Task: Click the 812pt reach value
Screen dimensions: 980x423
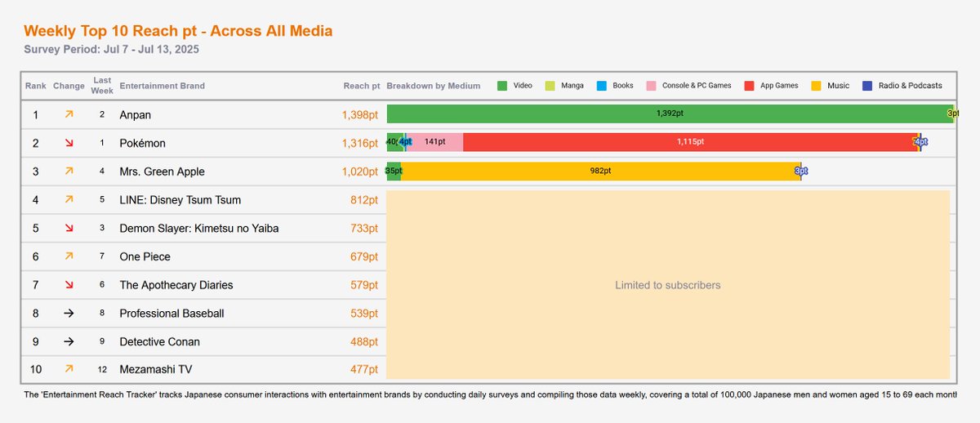Action: point(364,200)
